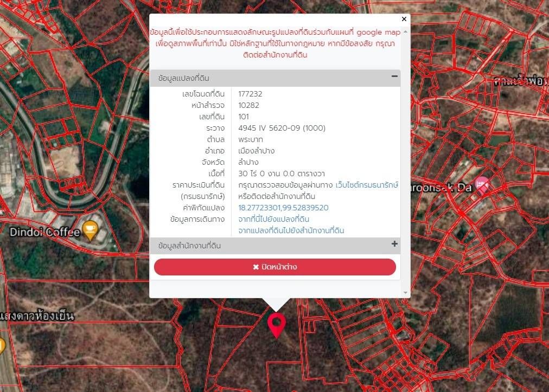Collapse the ข้อมูลแปลงที่ดิน section

(394, 76)
